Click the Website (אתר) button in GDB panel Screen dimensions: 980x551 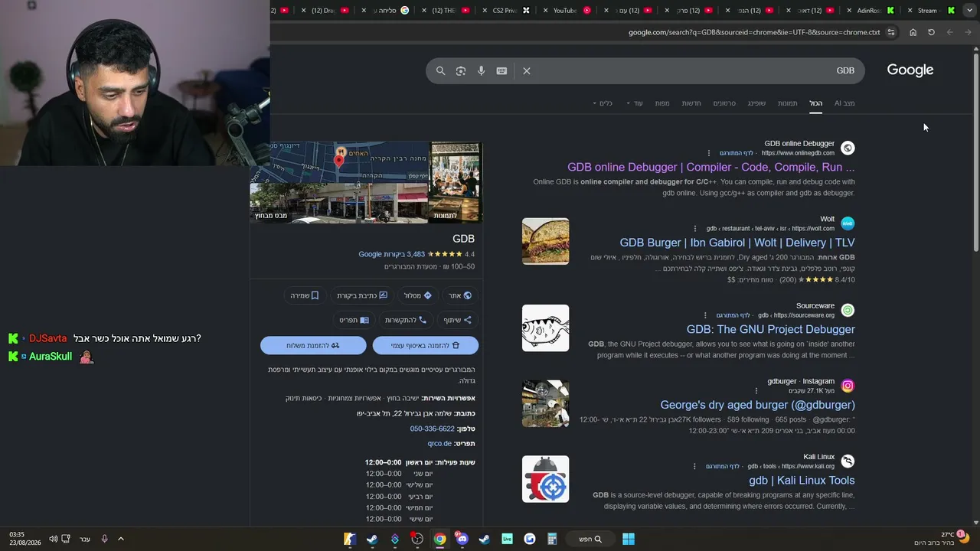(459, 295)
